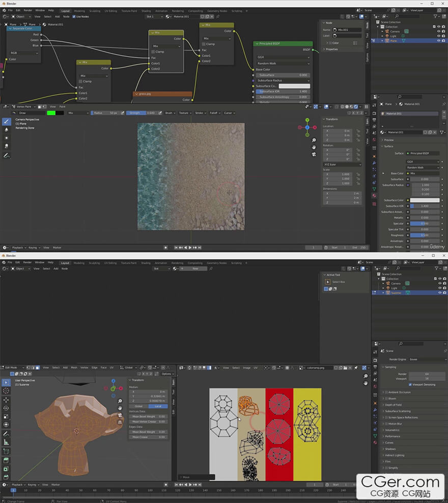Image resolution: width=448 pixels, height=503 pixels.
Task: Enable the Bloom checkbox
Action: [386, 399]
